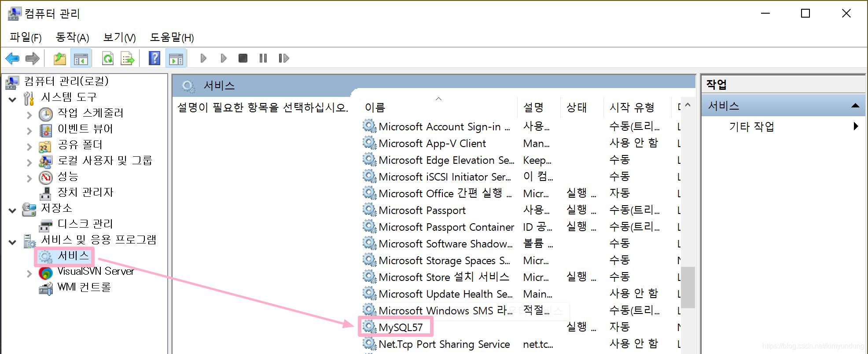Image resolution: width=868 pixels, height=354 pixels.
Task: Expand the VisualSVN Server node
Action: (29, 274)
